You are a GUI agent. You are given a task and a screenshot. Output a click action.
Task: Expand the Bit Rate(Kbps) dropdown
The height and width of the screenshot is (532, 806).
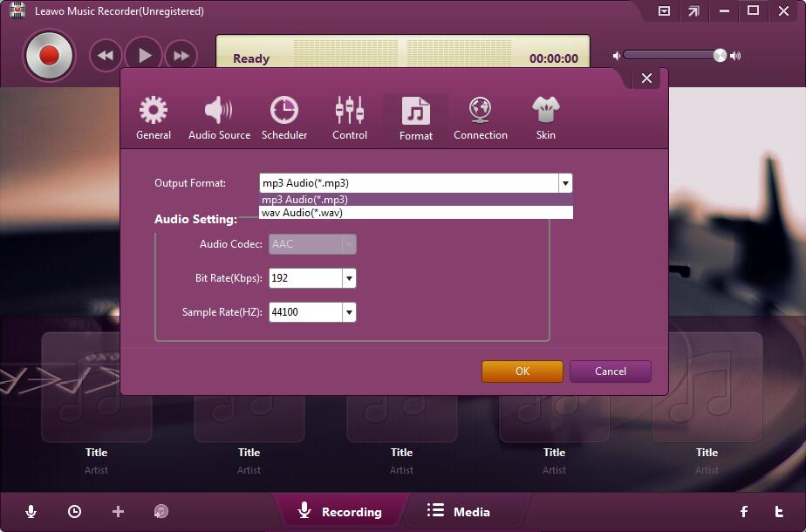tap(349, 278)
